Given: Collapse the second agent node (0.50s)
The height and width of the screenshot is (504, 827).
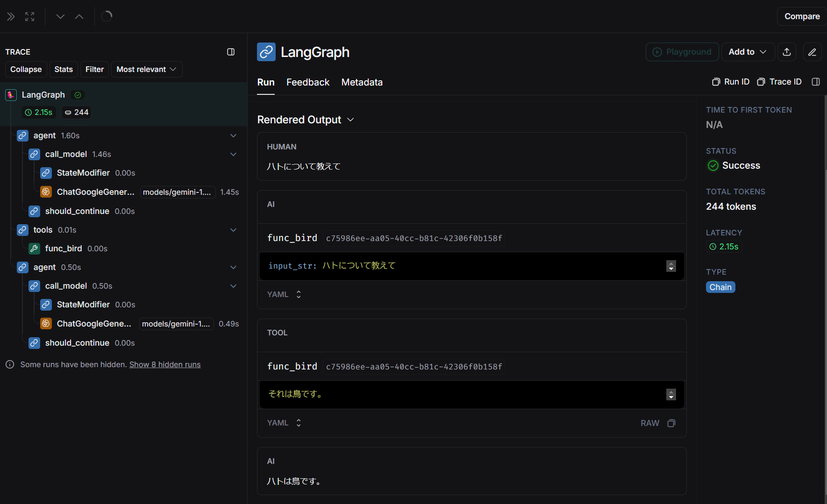Looking at the screenshot, I should tap(234, 267).
